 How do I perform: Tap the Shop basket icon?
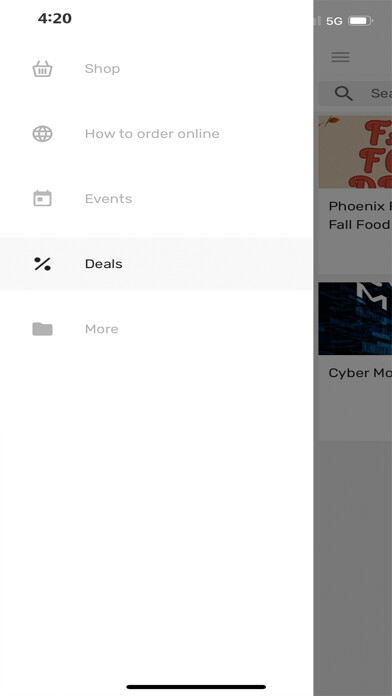(42, 69)
